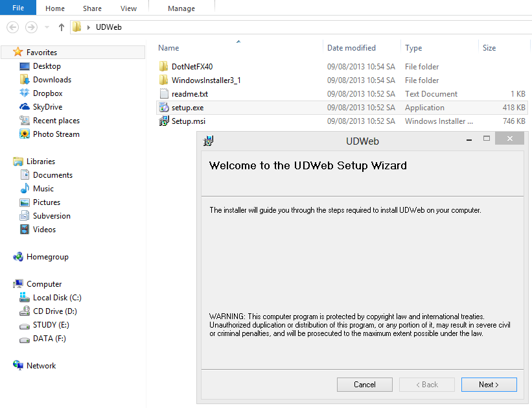Expand the UDWeb breadcrumb chevron
The image size is (532, 408).
(89, 27)
